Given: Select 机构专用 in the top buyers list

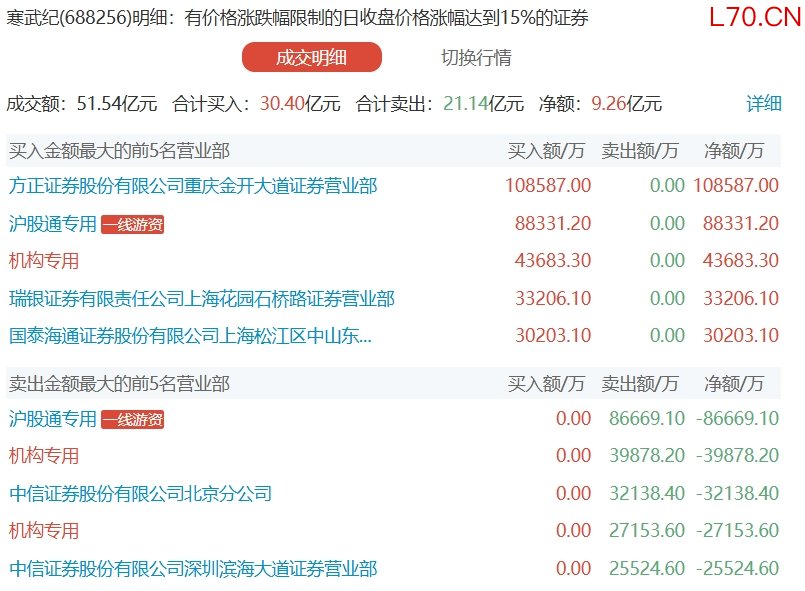Looking at the screenshot, I should [44, 261].
